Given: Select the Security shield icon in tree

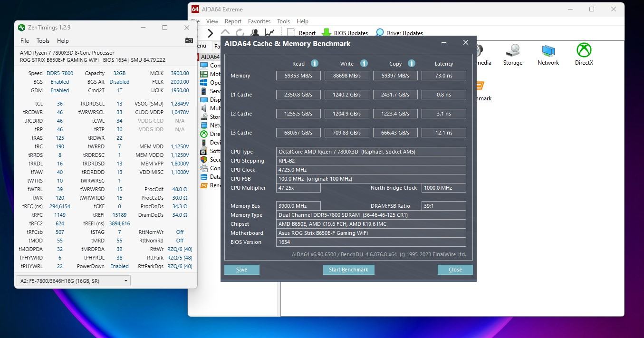Looking at the screenshot, I should point(204,159).
